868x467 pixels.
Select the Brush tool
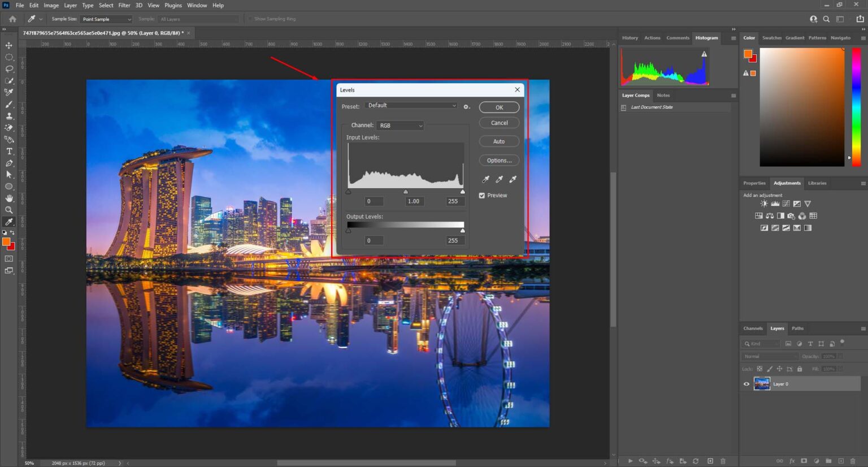[8, 104]
